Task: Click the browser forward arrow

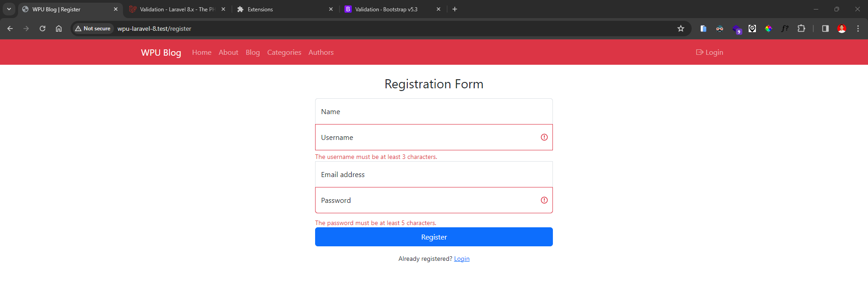Action: [26, 29]
